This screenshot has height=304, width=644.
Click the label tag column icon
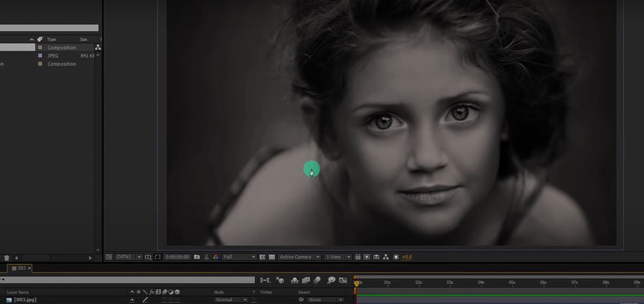point(40,39)
